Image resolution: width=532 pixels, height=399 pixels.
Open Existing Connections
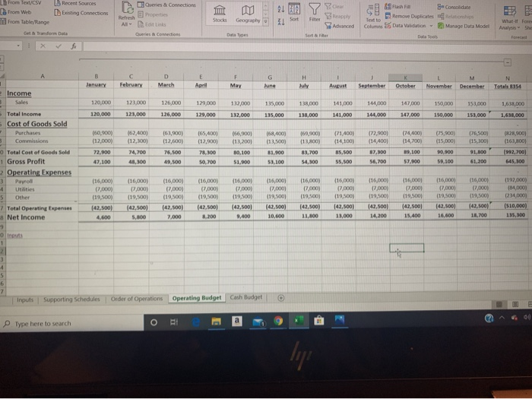tap(81, 13)
